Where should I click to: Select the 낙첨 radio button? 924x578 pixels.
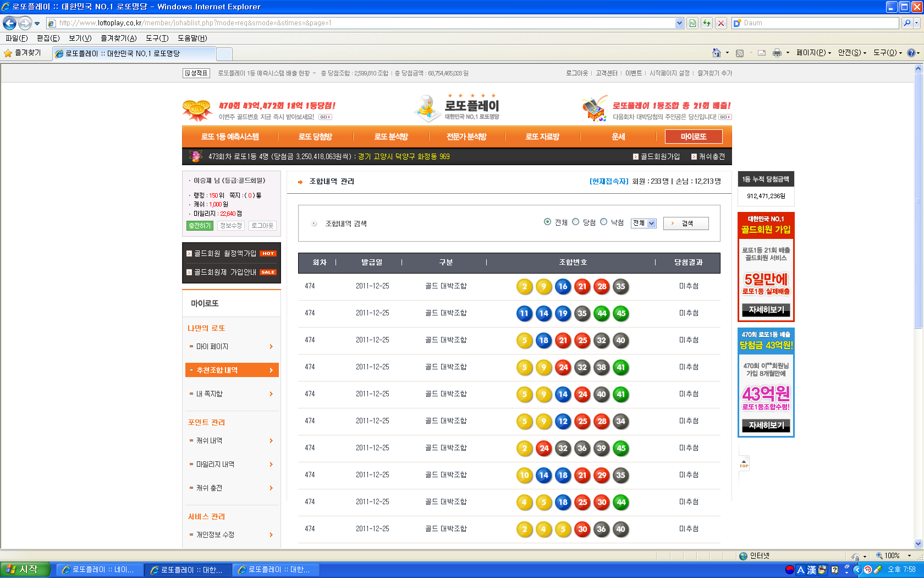click(604, 222)
